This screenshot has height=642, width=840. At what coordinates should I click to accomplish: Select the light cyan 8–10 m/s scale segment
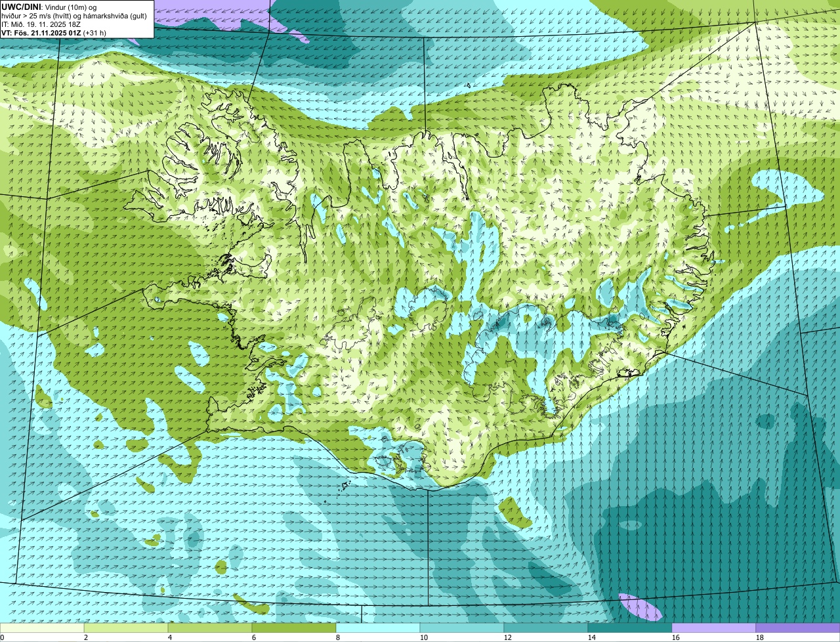tap(378, 628)
